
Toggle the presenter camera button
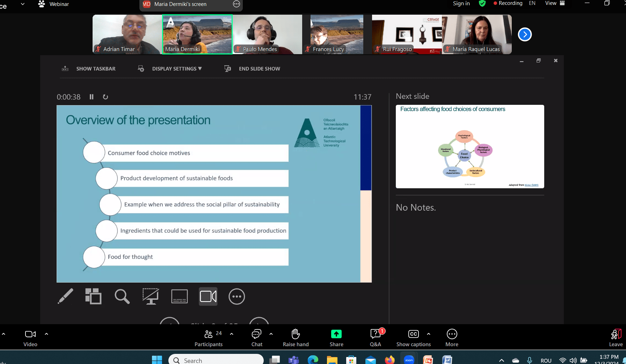208,296
